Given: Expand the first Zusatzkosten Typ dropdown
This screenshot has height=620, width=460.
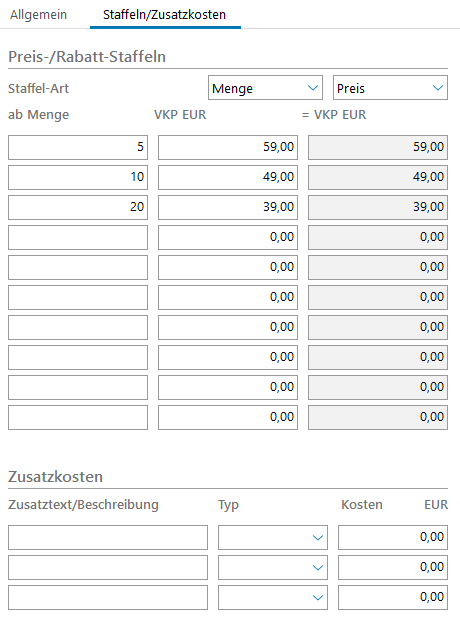Looking at the screenshot, I should pos(273,537).
